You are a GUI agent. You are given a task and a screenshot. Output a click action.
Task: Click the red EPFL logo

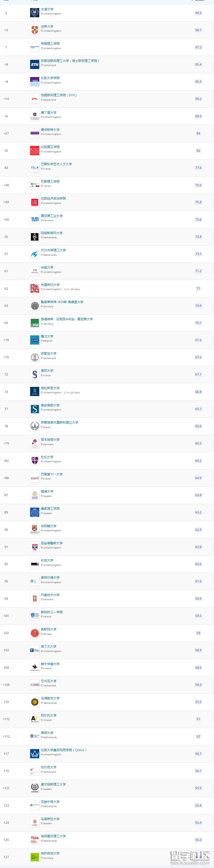coord(35,99)
